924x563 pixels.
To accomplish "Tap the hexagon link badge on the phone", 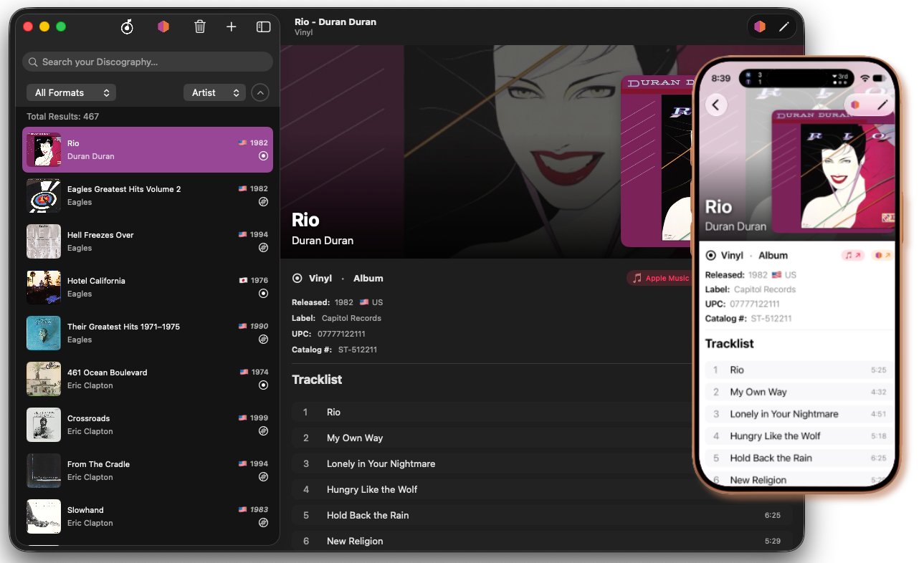I will (882, 255).
